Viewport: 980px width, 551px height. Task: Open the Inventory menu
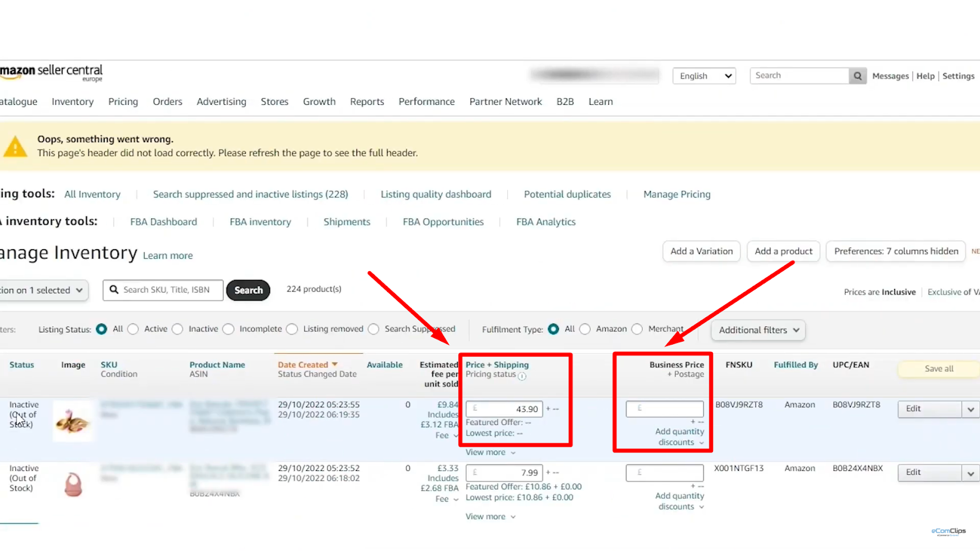coord(73,102)
